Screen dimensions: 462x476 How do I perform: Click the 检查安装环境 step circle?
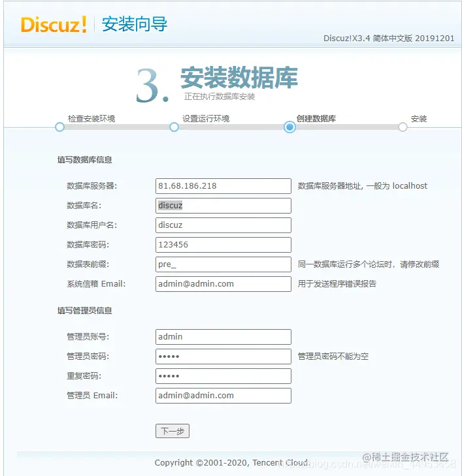tap(60, 127)
